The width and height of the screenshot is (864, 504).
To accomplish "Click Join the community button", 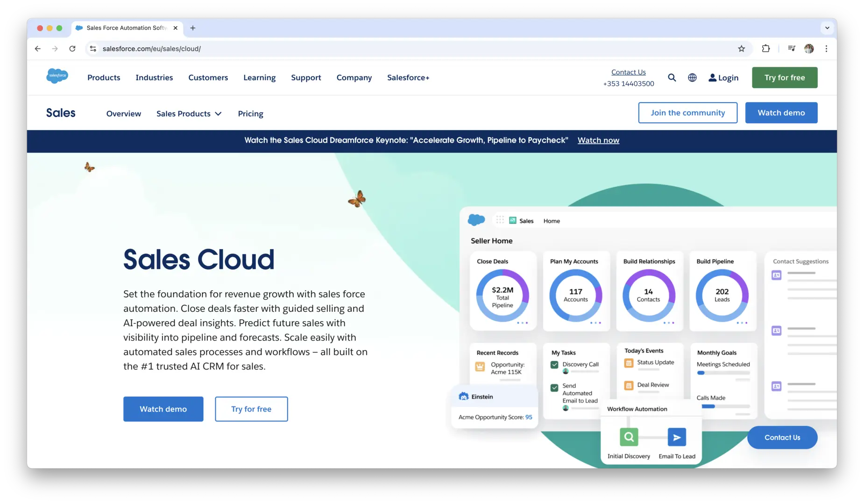I will (x=688, y=112).
